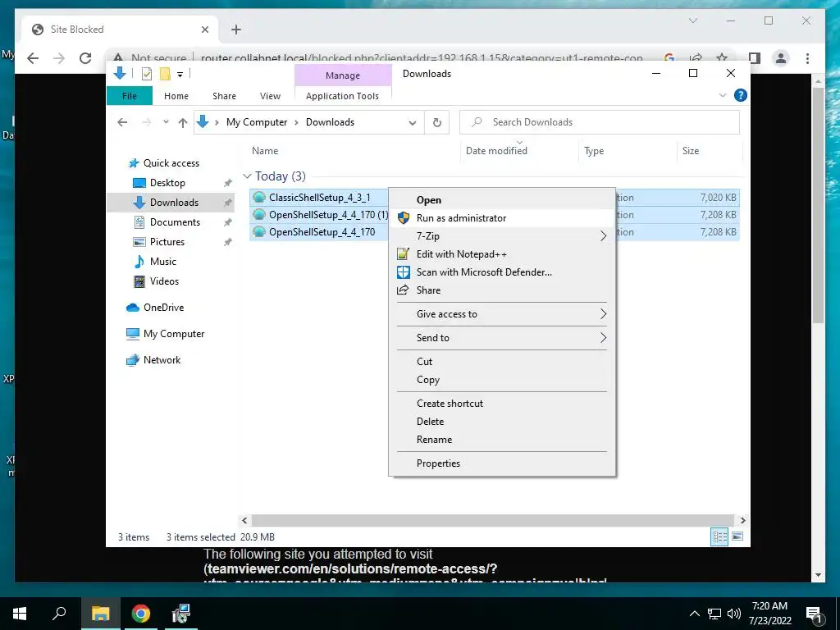The image size is (840, 630).
Task: Click the Run as administrator shield icon
Action: [404, 218]
